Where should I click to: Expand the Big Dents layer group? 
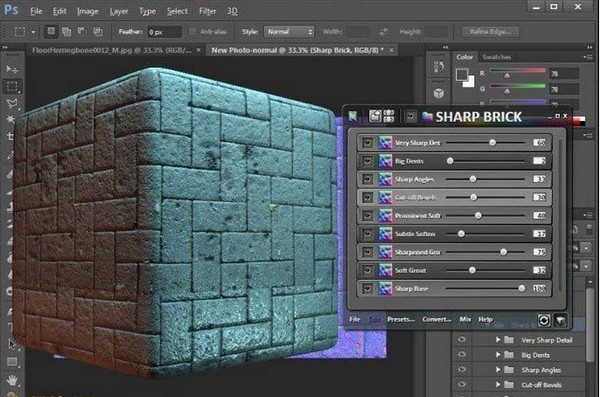click(498, 355)
